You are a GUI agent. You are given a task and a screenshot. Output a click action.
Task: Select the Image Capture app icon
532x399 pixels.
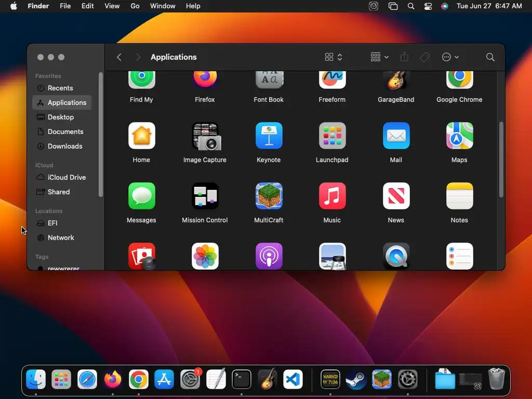(206, 137)
